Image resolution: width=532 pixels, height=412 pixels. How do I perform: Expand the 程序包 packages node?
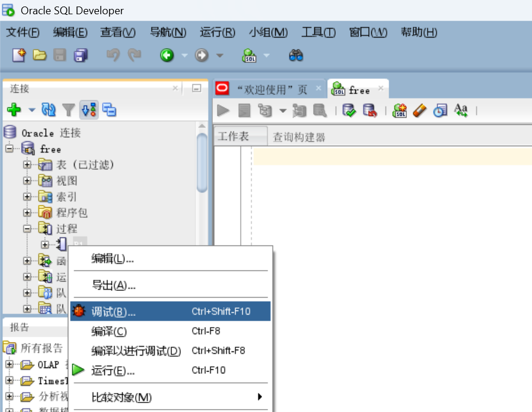[x=27, y=213]
